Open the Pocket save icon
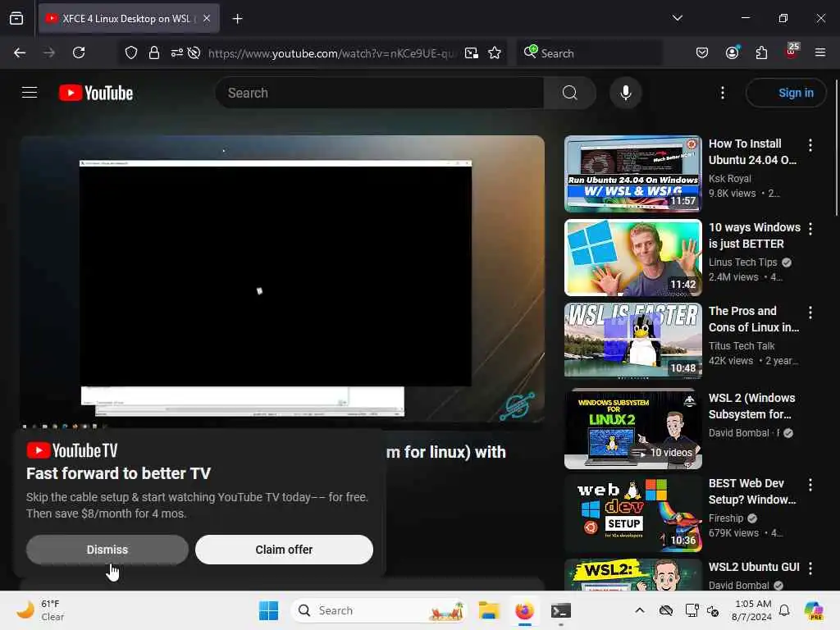 (x=702, y=52)
